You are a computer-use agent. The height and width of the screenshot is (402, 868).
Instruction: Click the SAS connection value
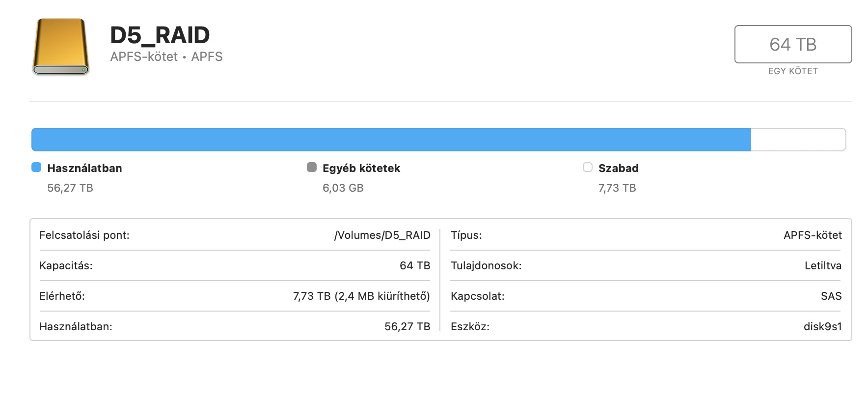831,296
